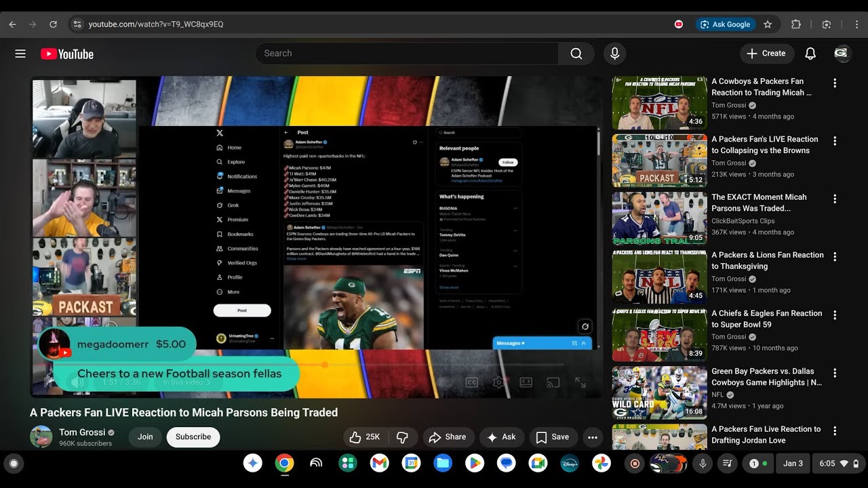This screenshot has width=868, height=488.
Task: Open options for EXACT Moment Micah Parsons video
Action: click(x=835, y=199)
